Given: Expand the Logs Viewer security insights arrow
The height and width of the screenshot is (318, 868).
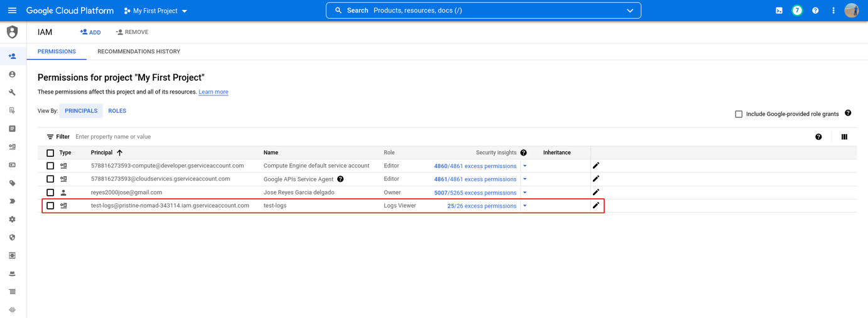Looking at the screenshot, I should 525,206.
